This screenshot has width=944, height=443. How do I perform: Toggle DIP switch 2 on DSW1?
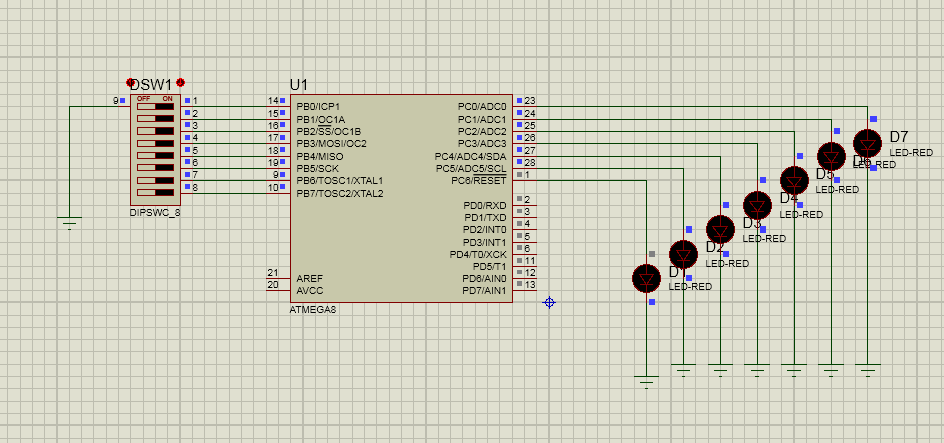[x=155, y=119]
